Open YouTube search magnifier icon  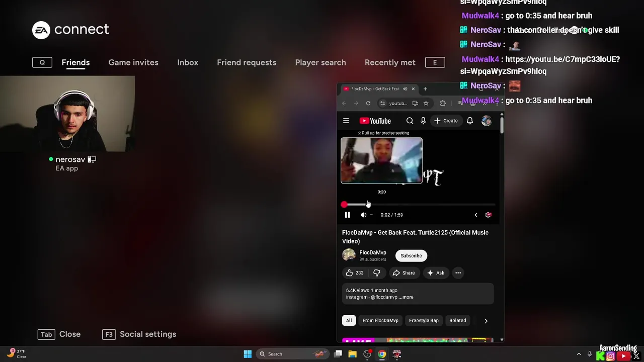(x=410, y=121)
